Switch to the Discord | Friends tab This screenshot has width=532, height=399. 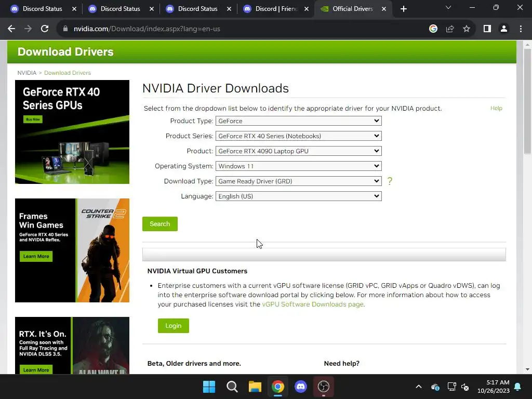point(275,9)
